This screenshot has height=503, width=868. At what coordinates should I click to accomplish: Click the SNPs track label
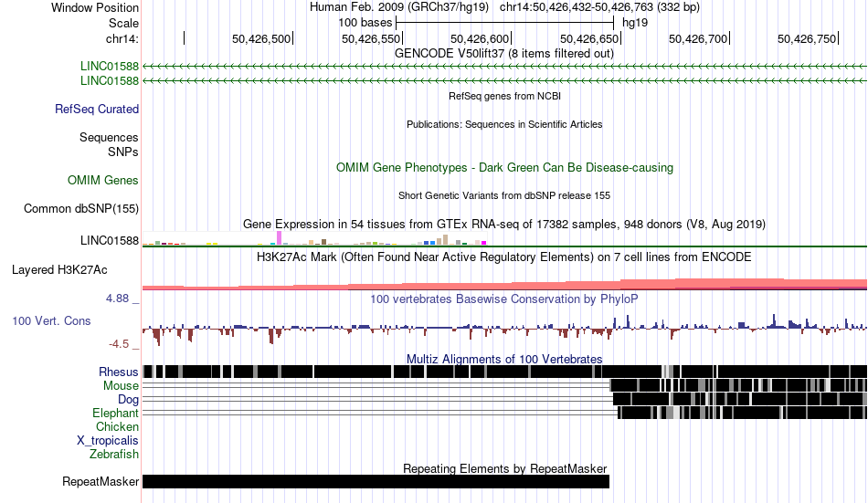click(x=123, y=152)
